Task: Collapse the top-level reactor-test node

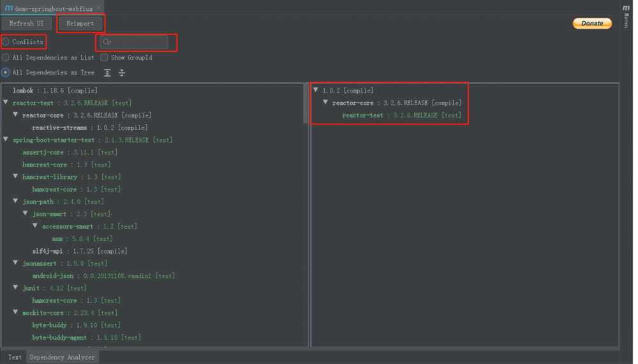Action: coord(6,103)
